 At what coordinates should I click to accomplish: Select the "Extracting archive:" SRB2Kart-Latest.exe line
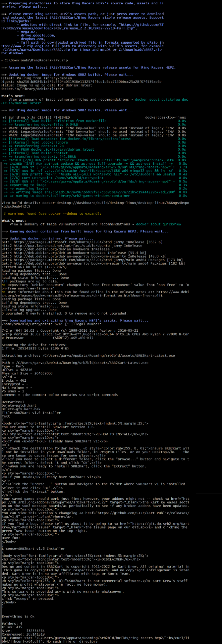click(x=88, y=356)
